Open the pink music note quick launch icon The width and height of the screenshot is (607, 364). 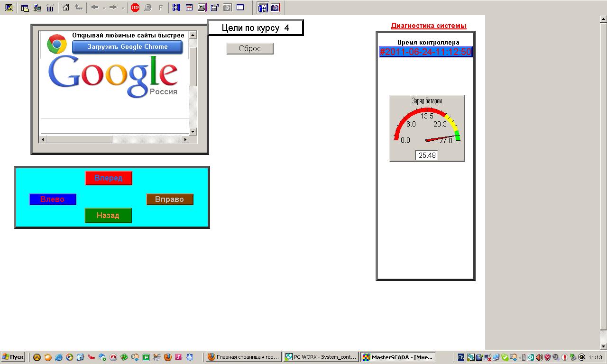[x=179, y=357]
